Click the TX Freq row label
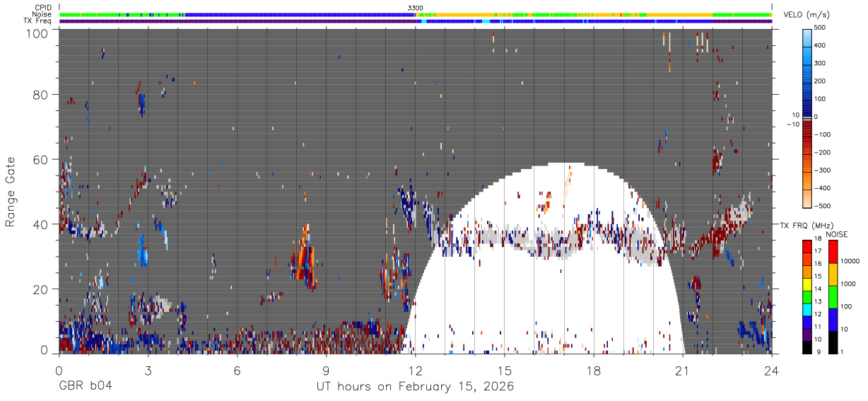 (x=37, y=21)
